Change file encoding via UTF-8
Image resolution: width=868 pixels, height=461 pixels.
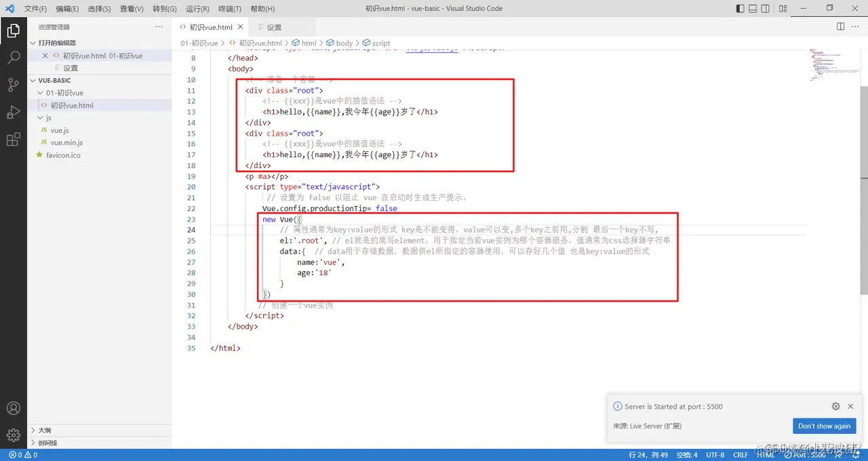pos(715,455)
